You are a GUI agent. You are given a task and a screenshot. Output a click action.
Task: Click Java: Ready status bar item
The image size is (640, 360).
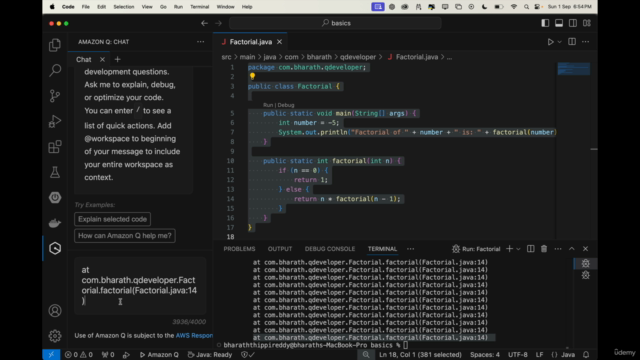pos(209,355)
